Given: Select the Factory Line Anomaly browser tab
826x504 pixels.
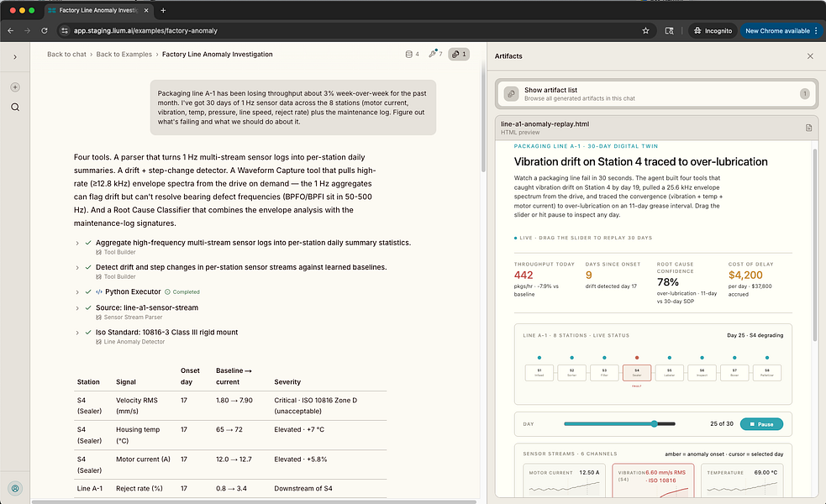Looking at the screenshot, I should (98, 10).
